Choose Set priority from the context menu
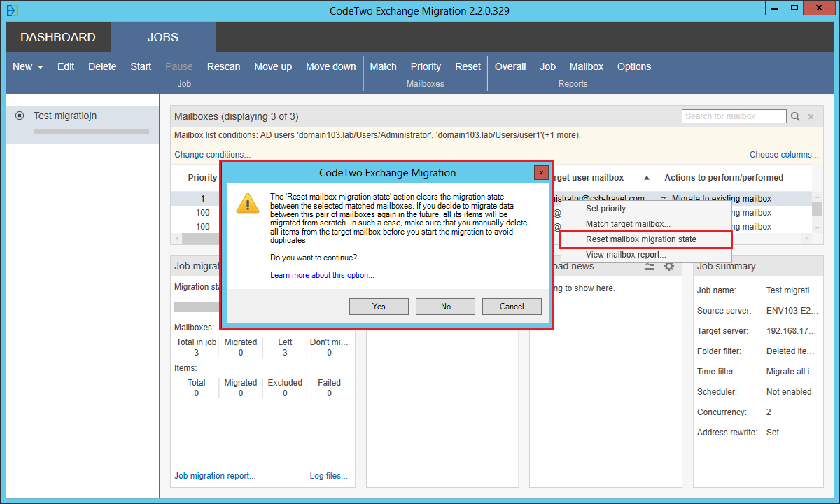Screen dimensions: 840x504 pos(608,208)
